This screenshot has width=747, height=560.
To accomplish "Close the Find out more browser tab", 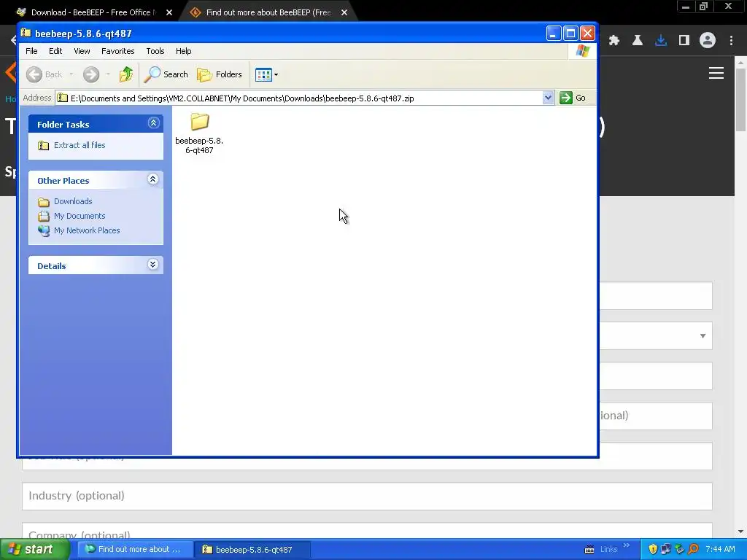I will (x=344, y=12).
